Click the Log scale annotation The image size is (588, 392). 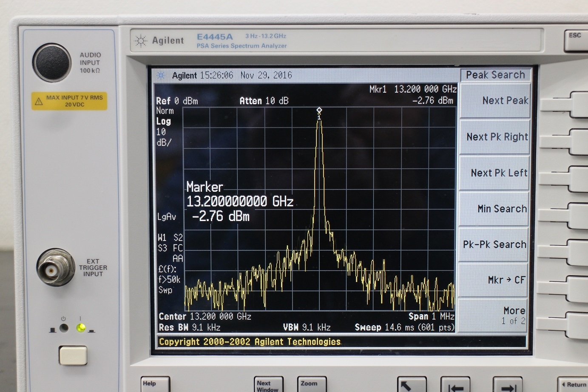click(x=163, y=121)
